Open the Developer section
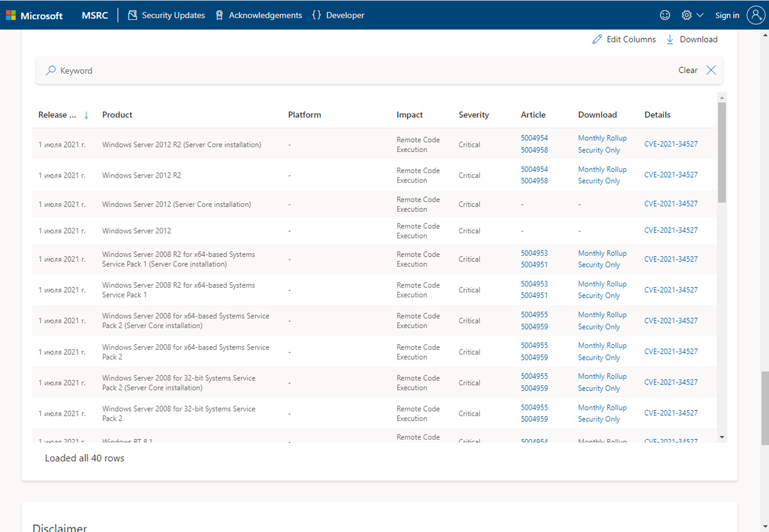This screenshot has width=769, height=532. coord(338,15)
